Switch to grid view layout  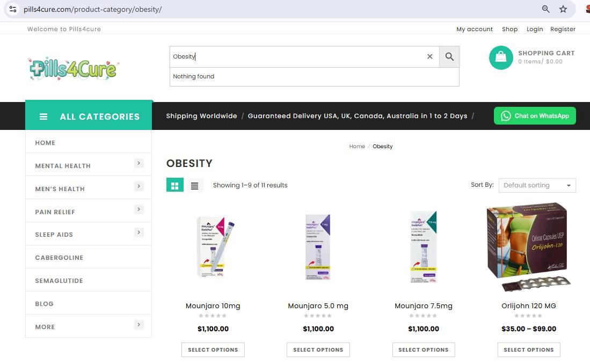click(174, 185)
